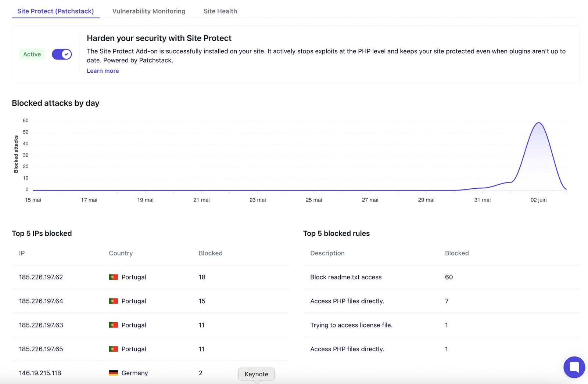Viewport: 588px width, 384px height.
Task: Open the chat support bubble icon
Action: pos(574,367)
